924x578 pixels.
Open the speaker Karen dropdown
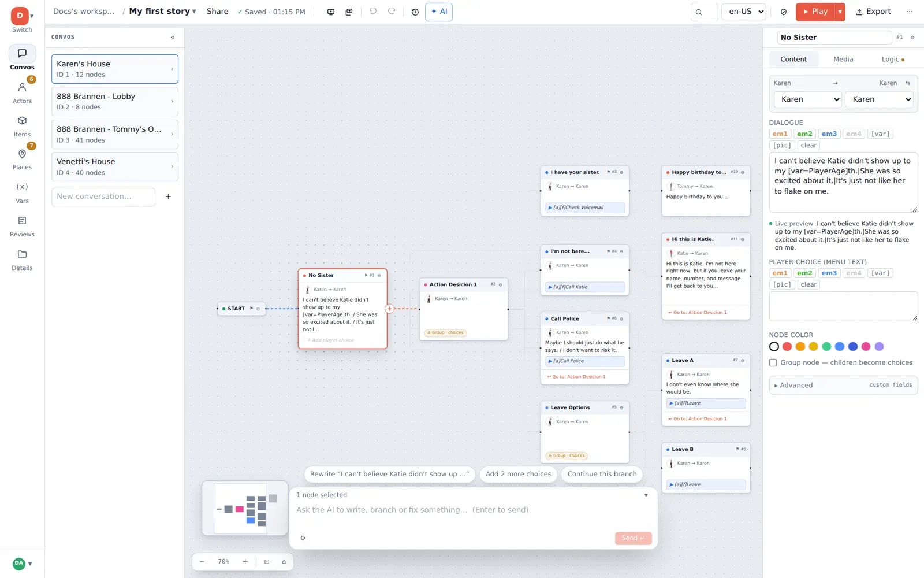(808, 99)
